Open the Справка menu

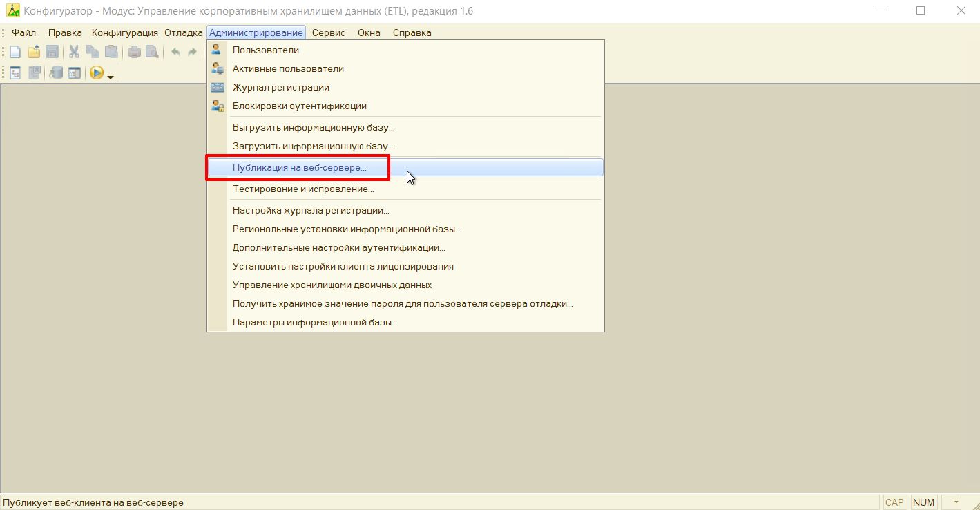(412, 32)
